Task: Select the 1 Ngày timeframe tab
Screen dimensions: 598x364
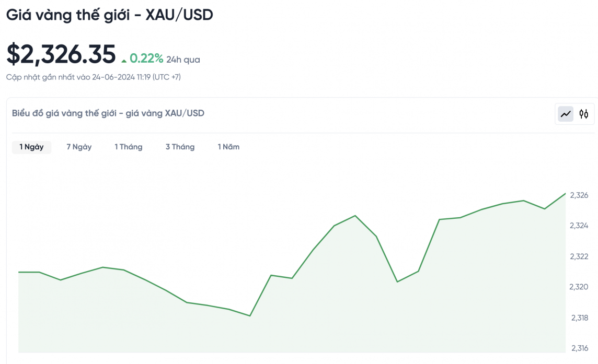Action: pyautogui.click(x=31, y=147)
